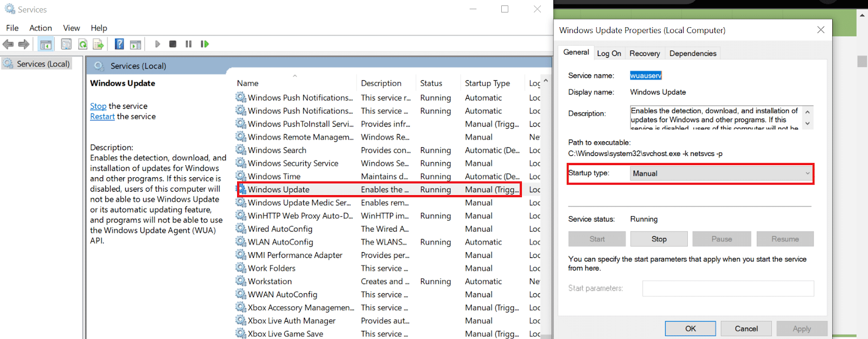Screen dimensions: 868x339
Task: Click the Cancel button
Action: [746, 329]
